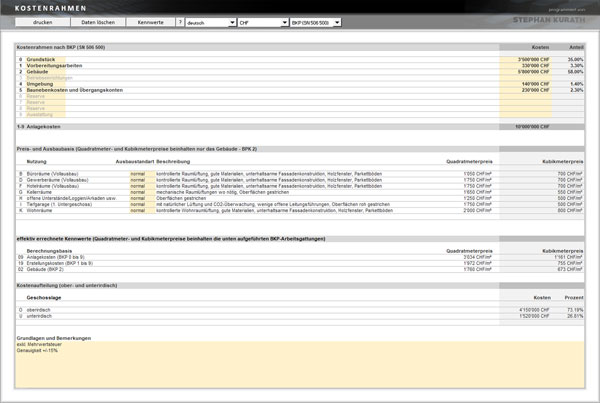The height and width of the screenshot is (403, 600).
Task: Click the Wohnräume Kubikmeterpreis 800 CHF/m³
Action: point(570,210)
